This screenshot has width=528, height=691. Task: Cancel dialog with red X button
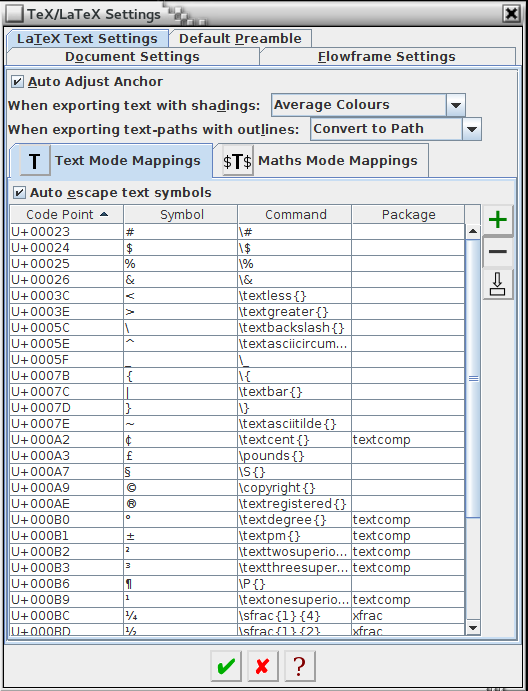coord(263,666)
